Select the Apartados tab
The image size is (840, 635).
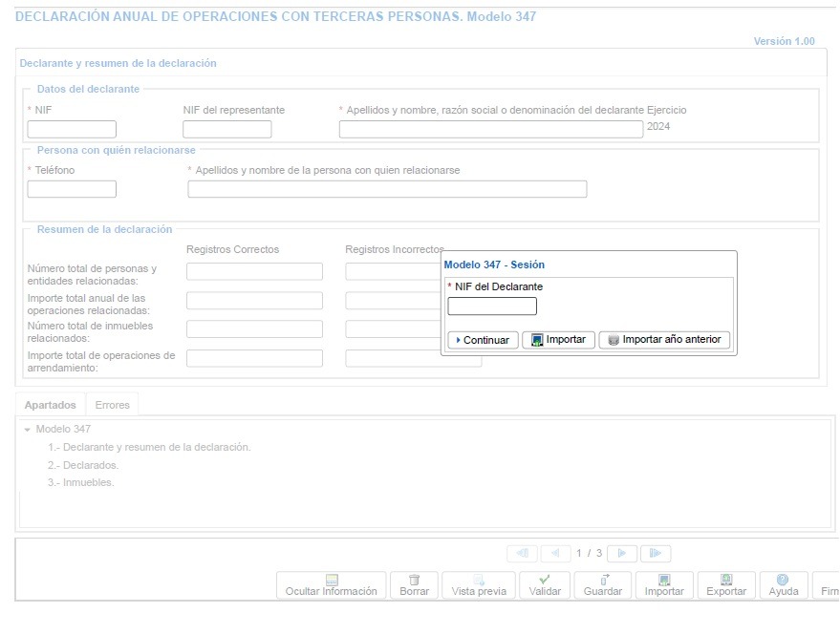pos(50,405)
